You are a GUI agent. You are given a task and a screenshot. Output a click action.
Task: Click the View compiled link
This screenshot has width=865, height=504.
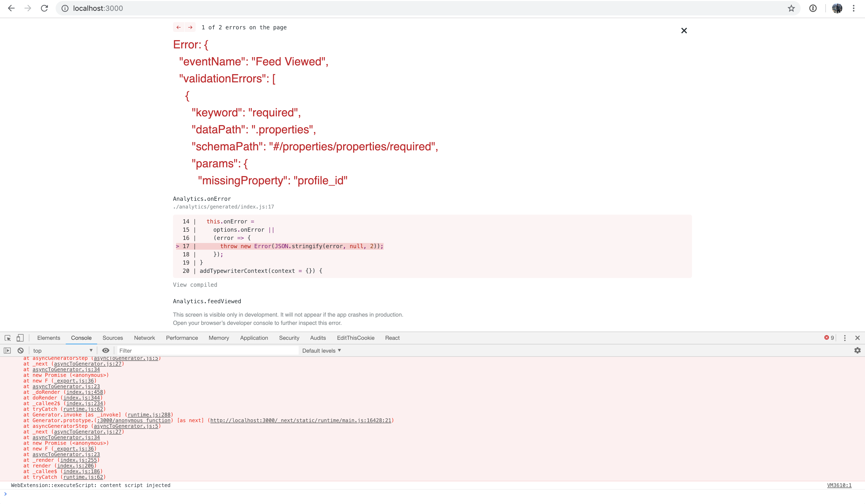(x=195, y=285)
